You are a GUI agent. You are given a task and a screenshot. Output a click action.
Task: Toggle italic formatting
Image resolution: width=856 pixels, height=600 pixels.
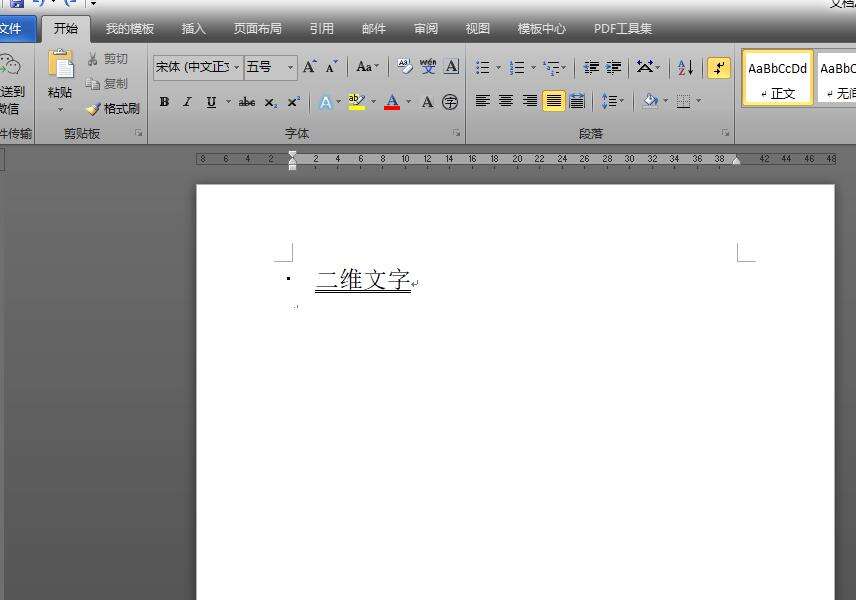pos(187,102)
